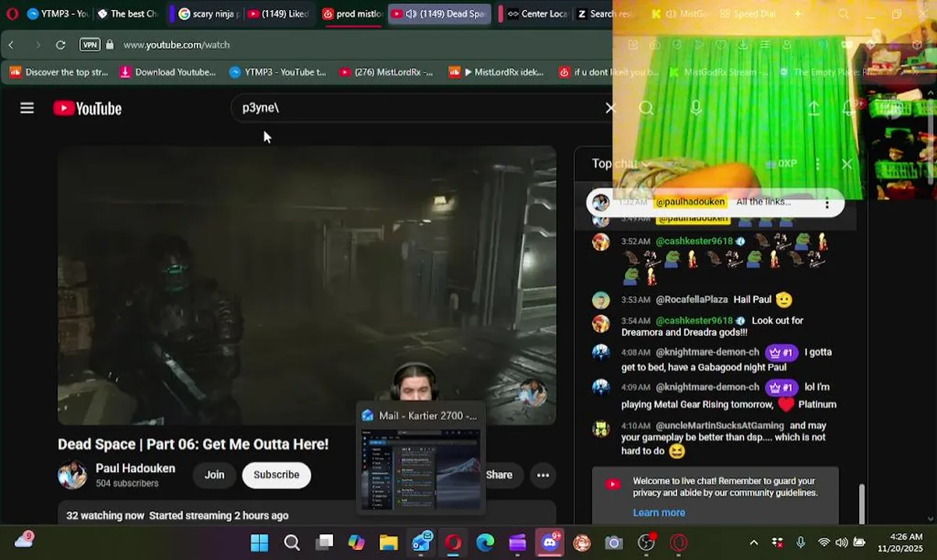Open YTMP3 - YouTube t... bookmark
Image resolution: width=937 pixels, height=560 pixels.
coord(278,72)
